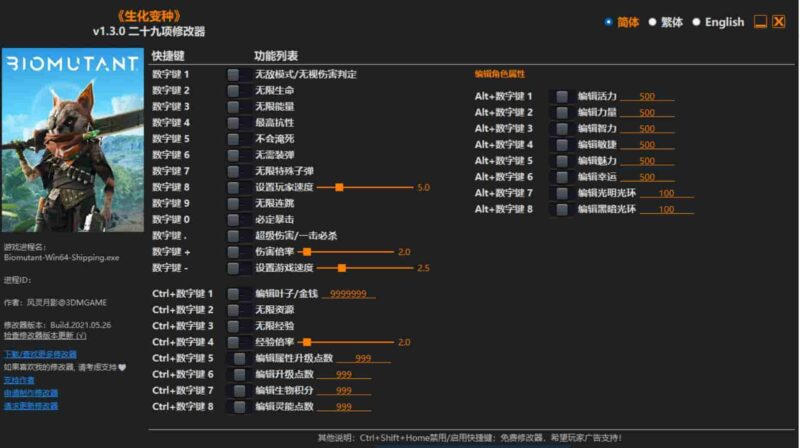Image resolution: width=800 pixels, height=448 pixels.
Task: Focus the 编辑幸运 value field
Action: point(647,177)
